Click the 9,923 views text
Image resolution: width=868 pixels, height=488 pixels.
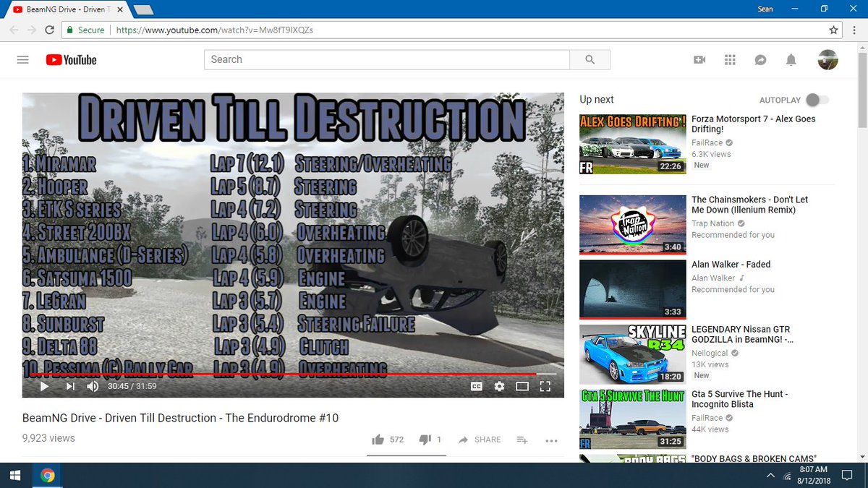[x=48, y=438]
